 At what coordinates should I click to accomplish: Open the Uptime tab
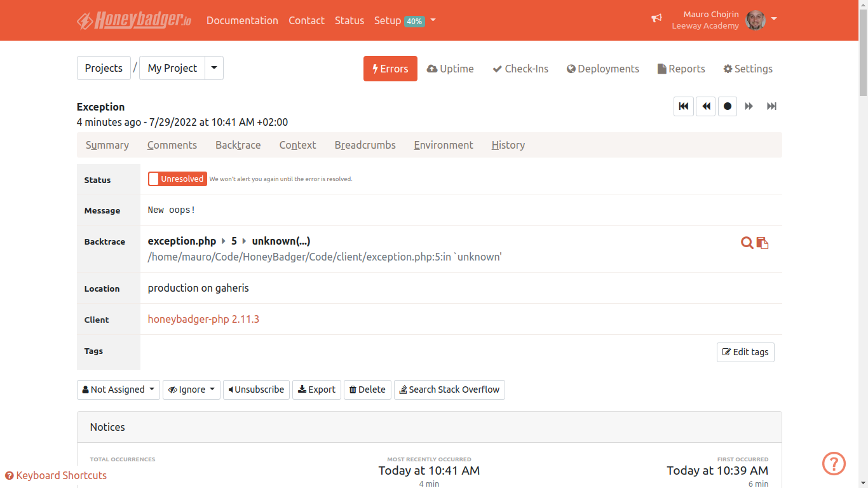pyautogui.click(x=451, y=69)
